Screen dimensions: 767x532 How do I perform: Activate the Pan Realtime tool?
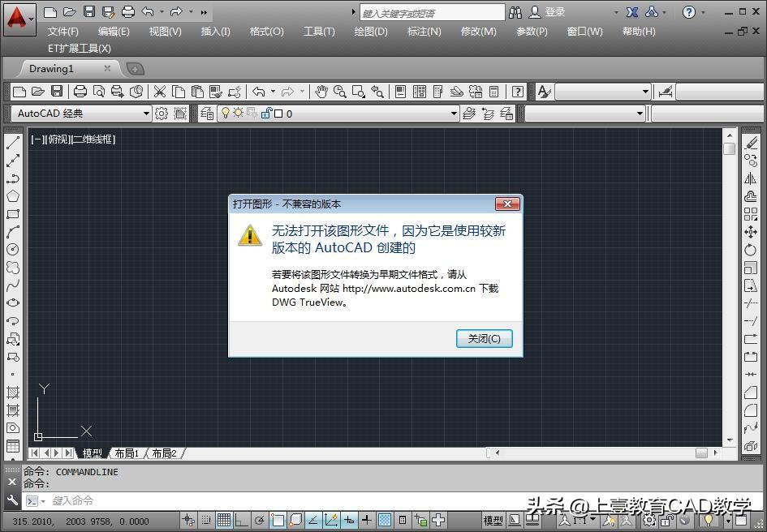coord(321,92)
